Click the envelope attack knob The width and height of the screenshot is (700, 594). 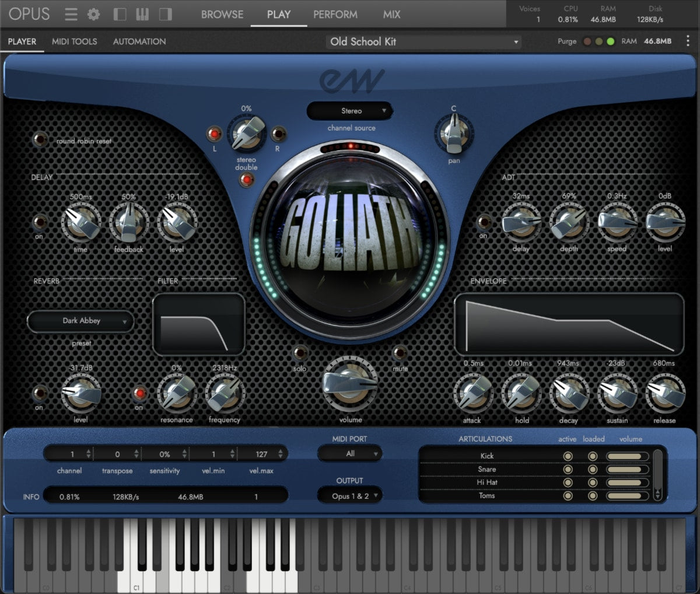coord(473,393)
